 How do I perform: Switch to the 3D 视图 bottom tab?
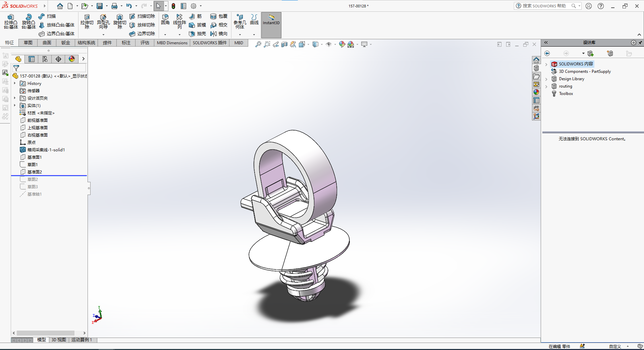(x=59, y=340)
